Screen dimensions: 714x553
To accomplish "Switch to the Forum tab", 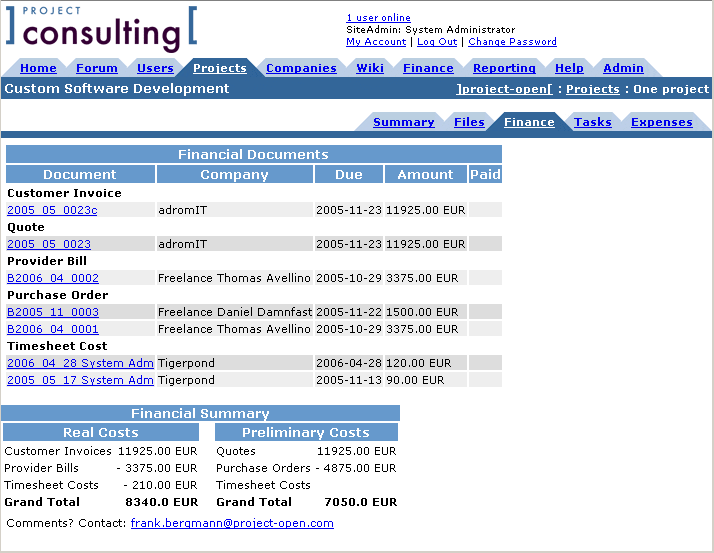I will (97, 68).
